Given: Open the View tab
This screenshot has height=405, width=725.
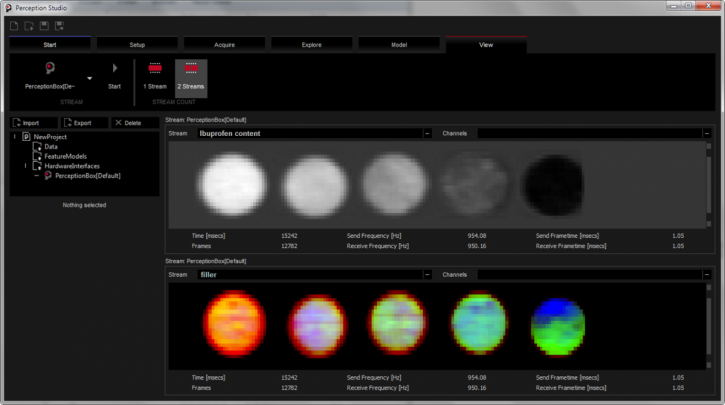Looking at the screenshot, I should pos(486,45).
